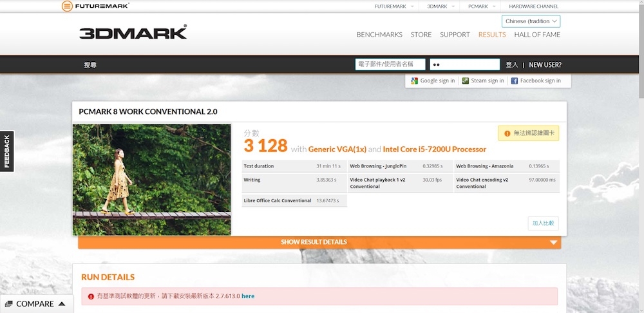This screenshot has width=644, height=313.
Task: Click the red alert icon in update notice
Action: (x=91, y=296)
